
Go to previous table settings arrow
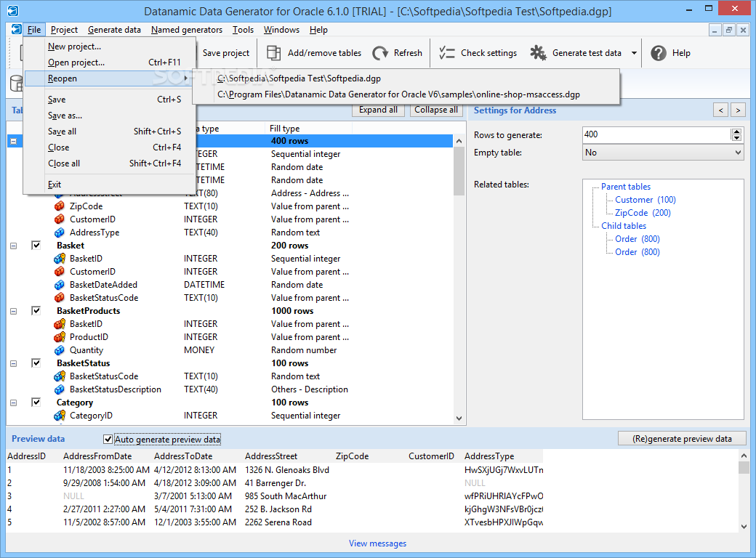coord(721,110)
